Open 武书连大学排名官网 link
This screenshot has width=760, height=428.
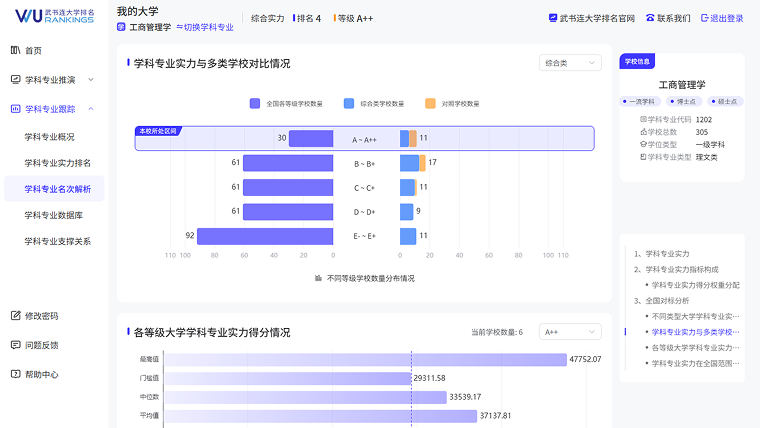(x=597, y=18)
